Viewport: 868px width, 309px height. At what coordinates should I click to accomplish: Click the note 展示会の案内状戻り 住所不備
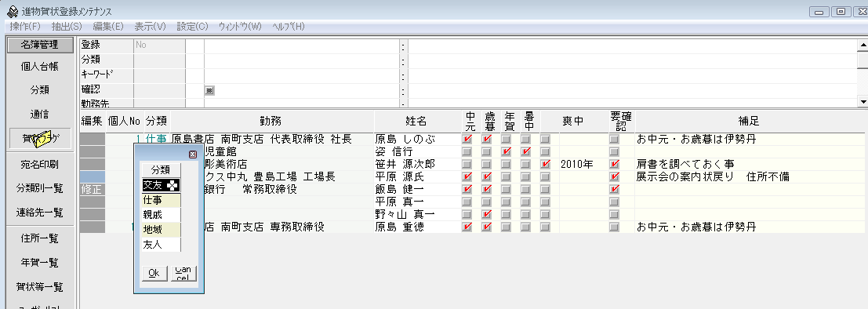[713, 176]
